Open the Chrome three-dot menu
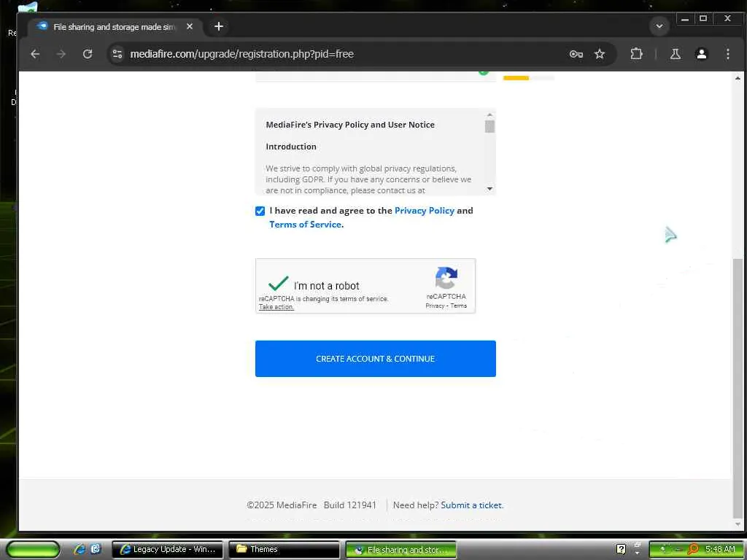The height and width of the screenshot is (560, 747). [x=727, y=54]
